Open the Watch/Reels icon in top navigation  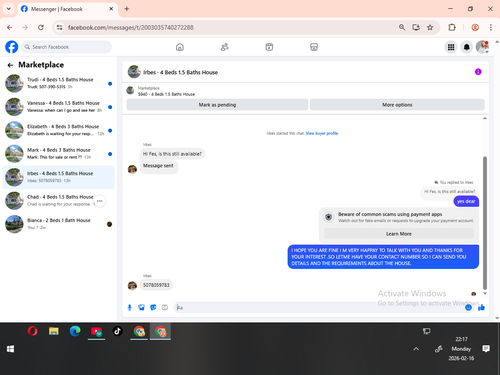(x=269, y=47)
